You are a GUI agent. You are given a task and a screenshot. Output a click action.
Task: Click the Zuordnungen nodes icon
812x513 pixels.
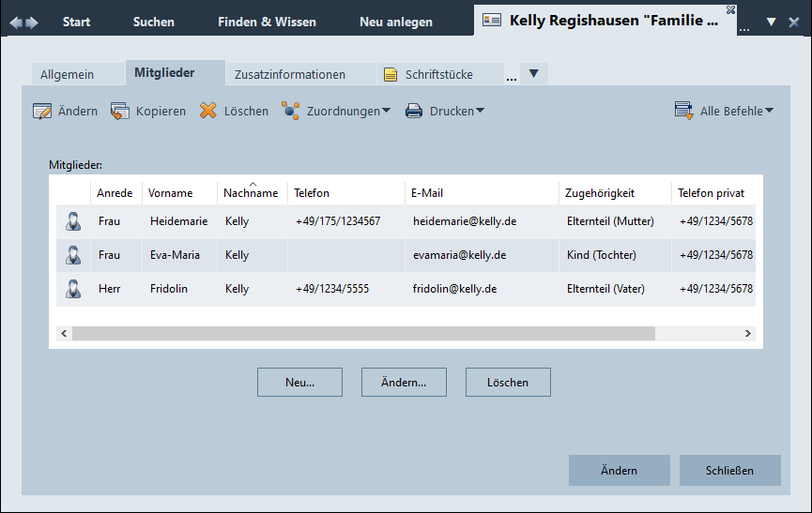coord(291,112)
